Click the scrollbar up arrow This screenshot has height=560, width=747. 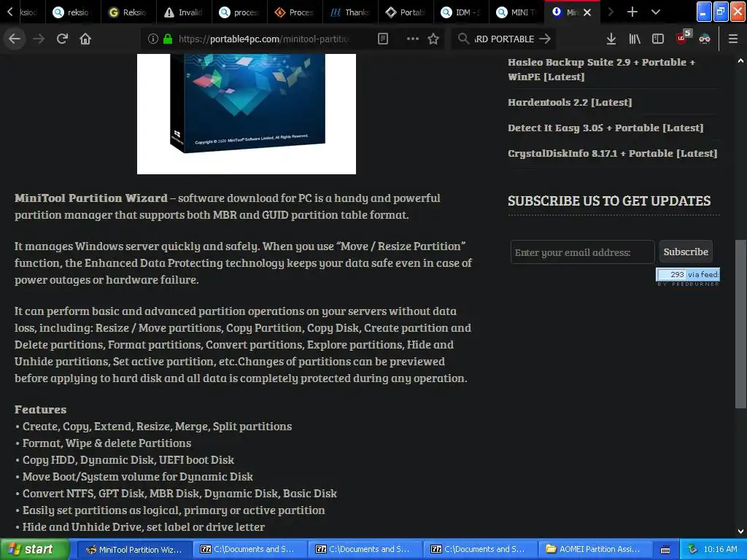pos(740,61)
